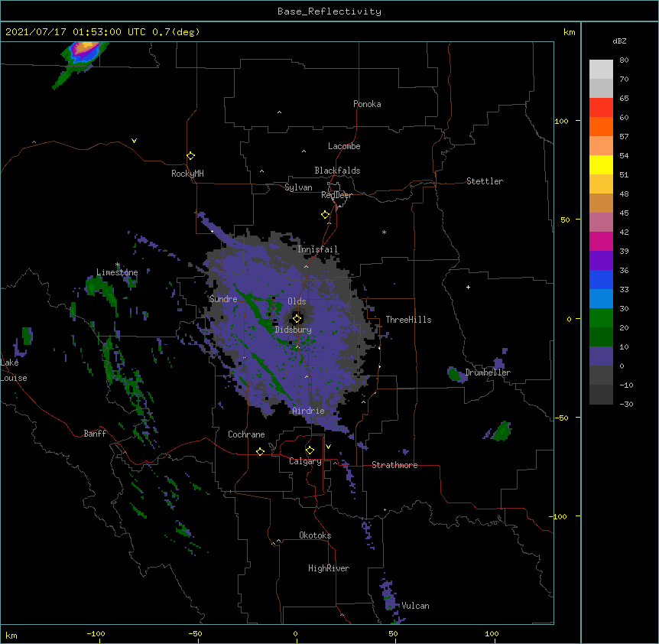The height and width of the screenshot is (644, 659).
Task: Click the white asterisk above Limestone label
Action: tap(118, 265)
